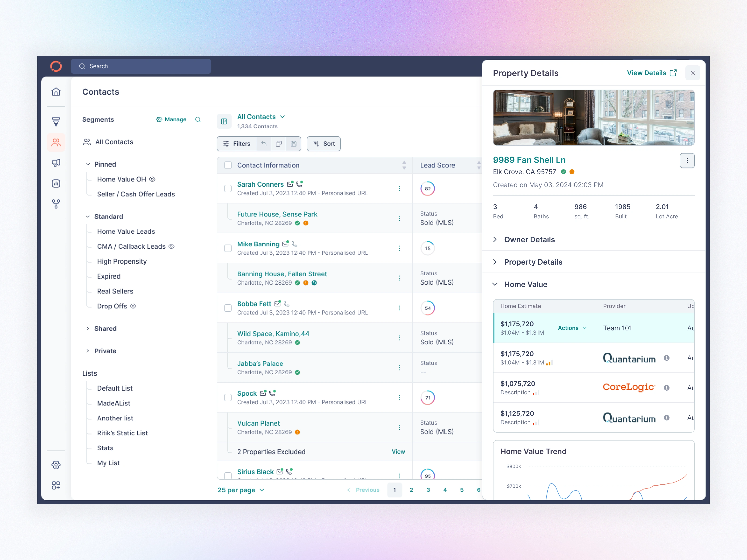Open the kebab menu beside 9989 Fan Shell Ln
The width and height of the screenshot is (747, 560).
(687, 160)
